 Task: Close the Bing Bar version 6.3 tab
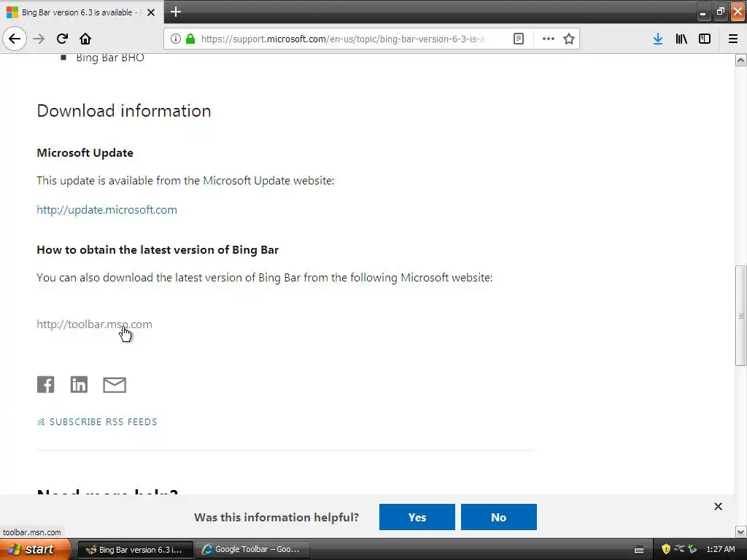pyautogui.click(x=151, y=12)
